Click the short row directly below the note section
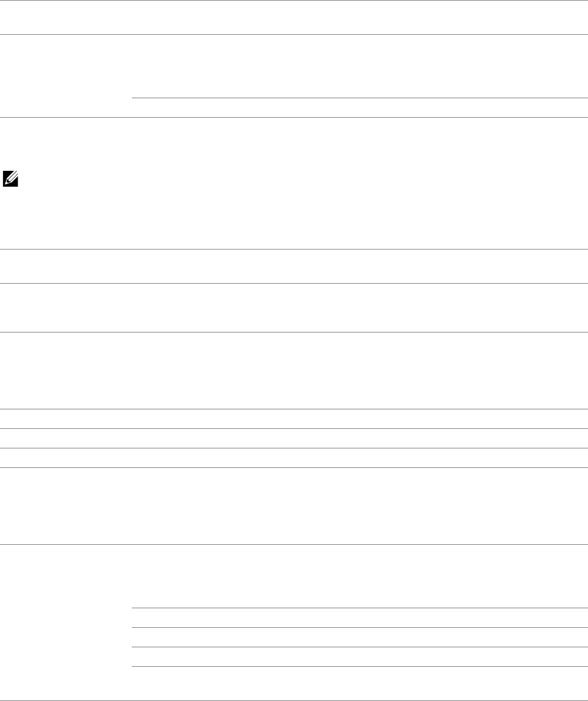 pyautogui.click(x=293, y=265)
